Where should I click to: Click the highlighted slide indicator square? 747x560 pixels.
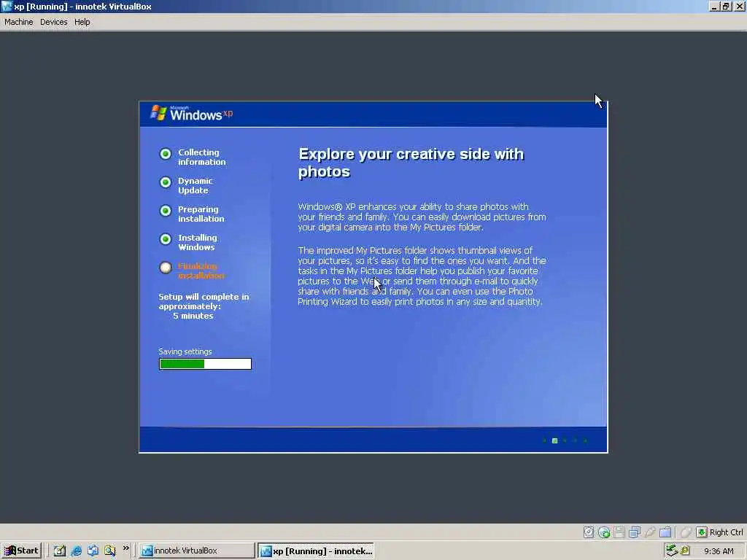click(554, 440)
